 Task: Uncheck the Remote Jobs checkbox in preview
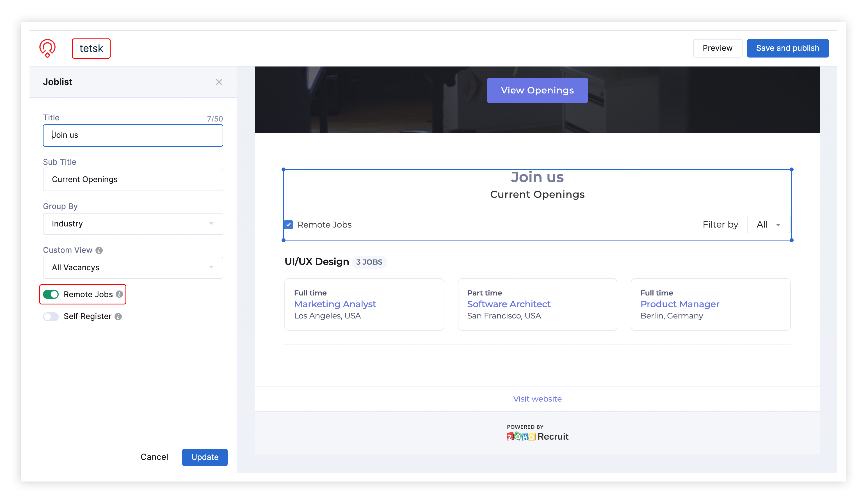tap(288, 224)
